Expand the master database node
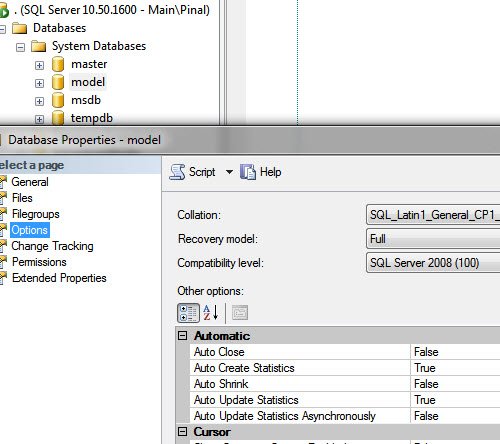 [x=39, y=65]
